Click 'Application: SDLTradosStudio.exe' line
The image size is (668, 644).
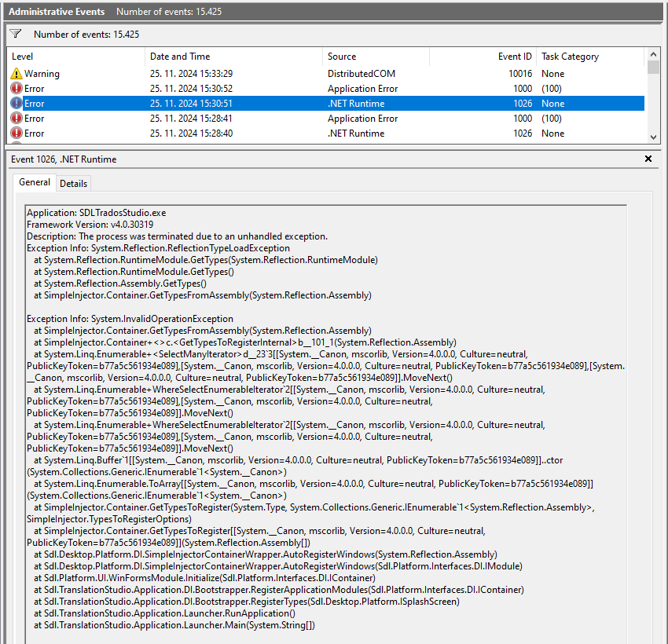97,213
